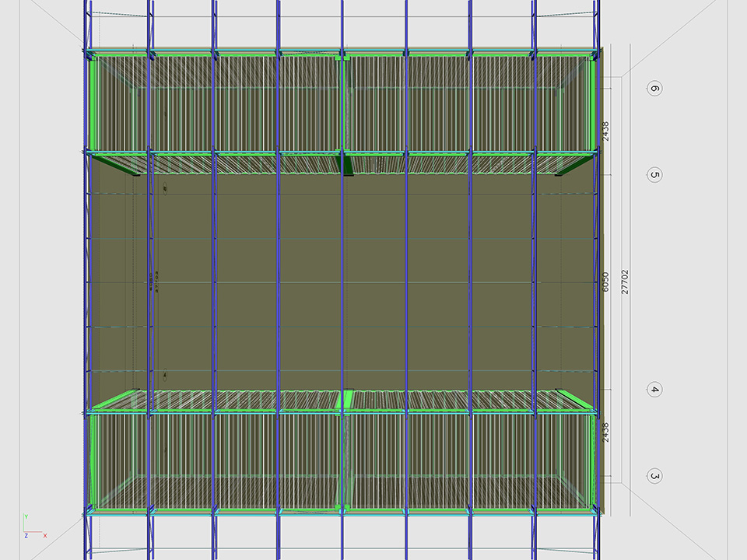Select grid bubble 6
The width and height of the screenshot is (747, 560).
point(654,89)
